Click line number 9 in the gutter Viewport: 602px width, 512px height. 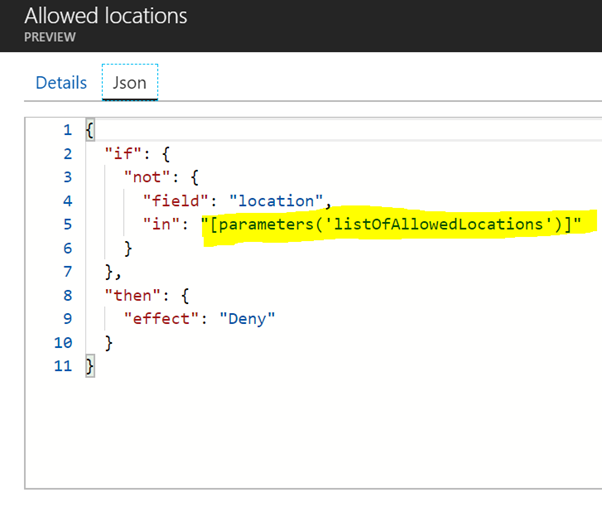(x=67, y=320)
